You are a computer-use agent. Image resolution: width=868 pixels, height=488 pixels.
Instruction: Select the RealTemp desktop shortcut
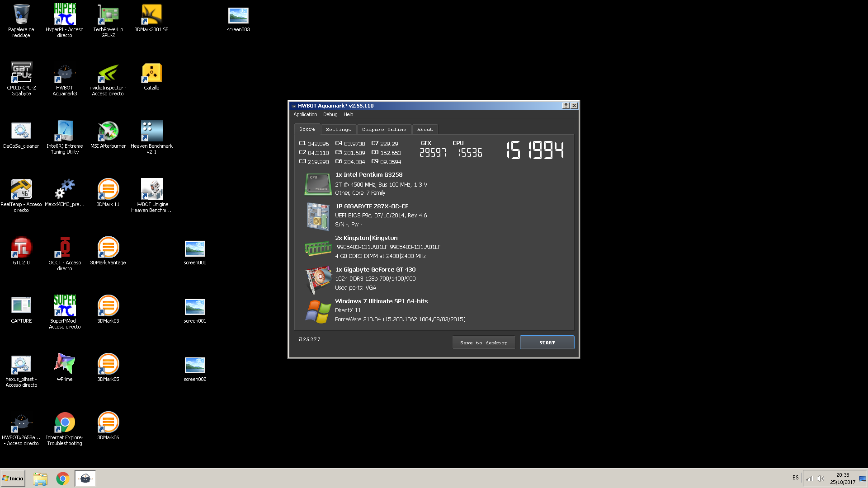pyautogui.click(x=21, y=195)
